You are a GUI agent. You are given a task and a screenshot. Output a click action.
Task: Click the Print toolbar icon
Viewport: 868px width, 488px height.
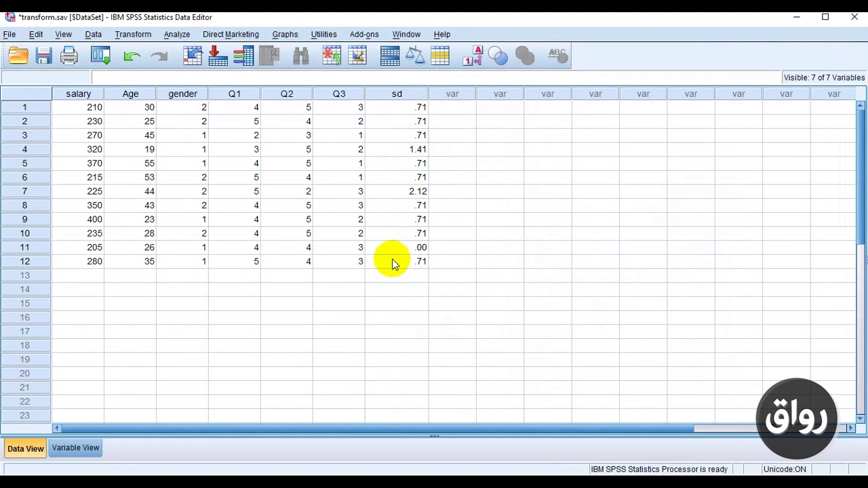(69, 56)
